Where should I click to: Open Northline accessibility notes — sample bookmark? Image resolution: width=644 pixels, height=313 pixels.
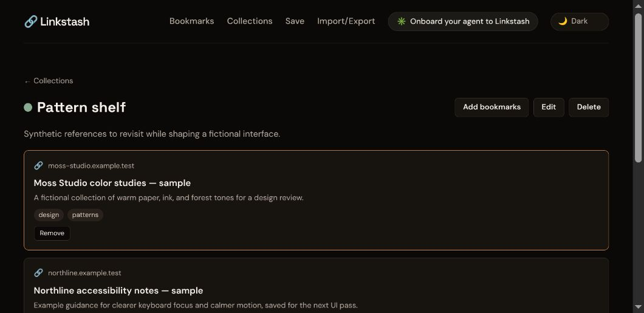(x=118, y=291)
